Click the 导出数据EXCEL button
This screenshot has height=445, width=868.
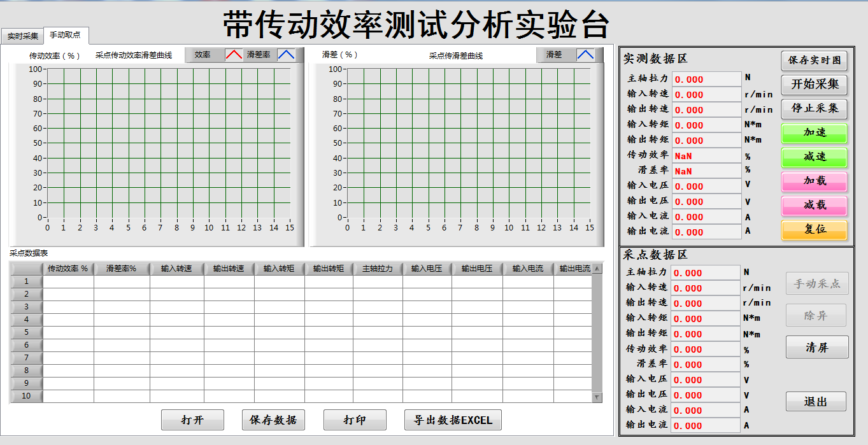click(x=453, y=420)
